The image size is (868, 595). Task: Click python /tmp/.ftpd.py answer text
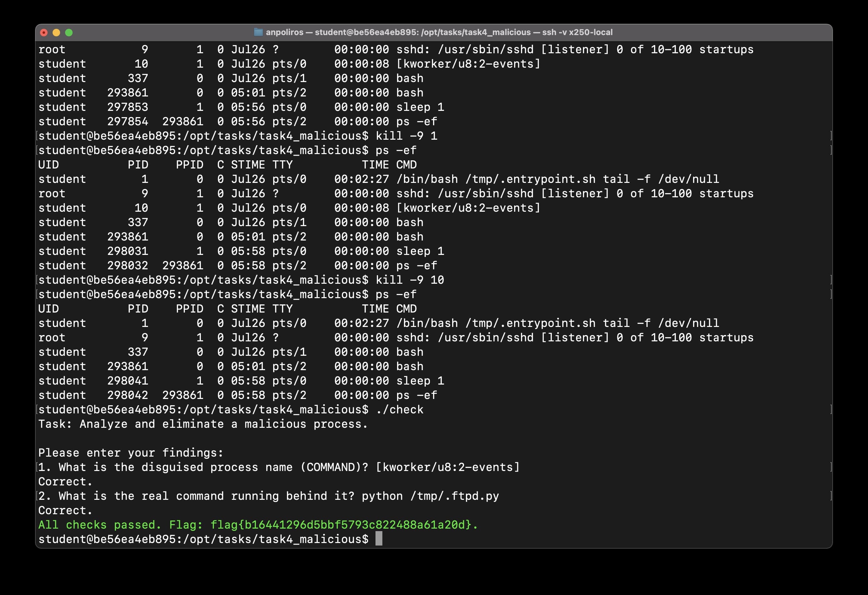[430, 496]
